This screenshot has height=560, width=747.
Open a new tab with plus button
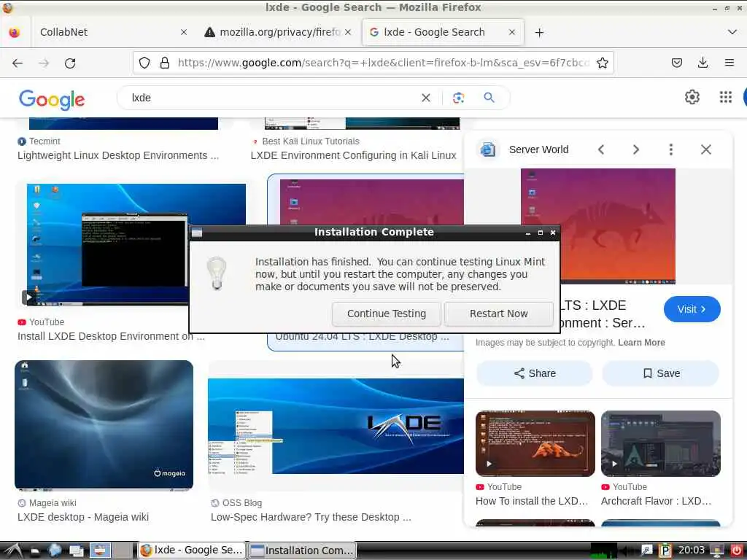(x=539, y=32)
